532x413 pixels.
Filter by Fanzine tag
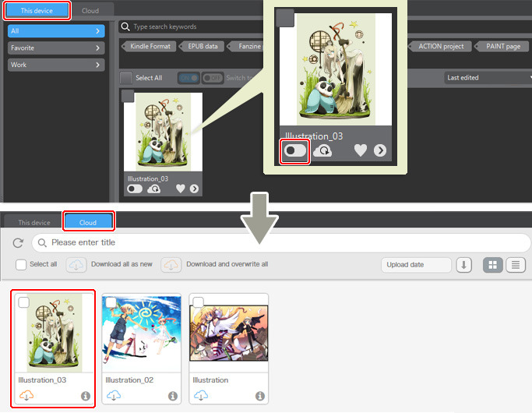point(246,46)
